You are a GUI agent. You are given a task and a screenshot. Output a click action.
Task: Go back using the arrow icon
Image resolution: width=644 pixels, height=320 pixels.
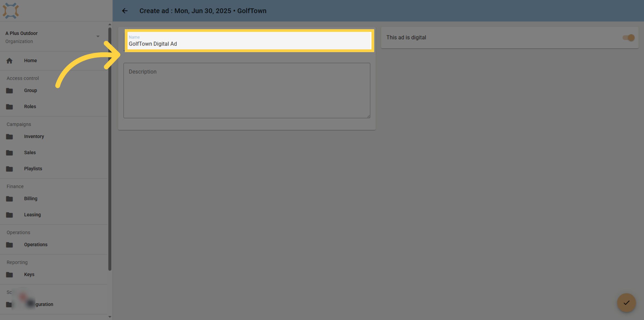click(x=125, y=11)
